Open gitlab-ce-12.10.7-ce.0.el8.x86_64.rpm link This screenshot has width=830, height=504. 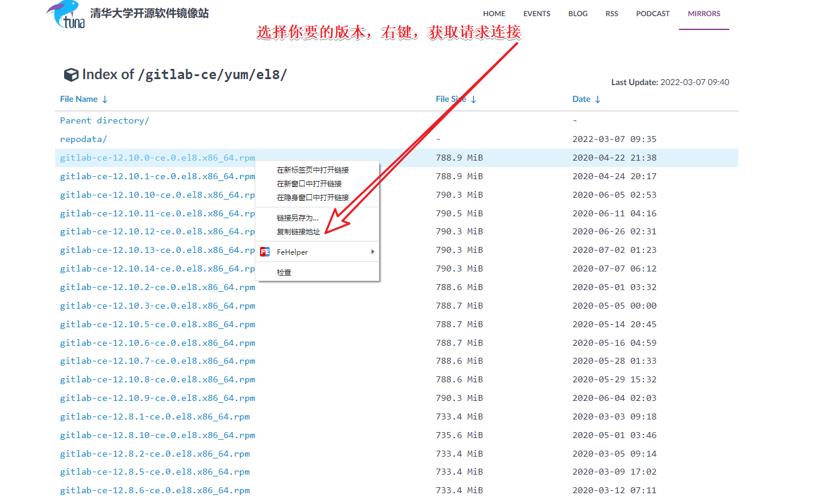pos(158,361)
